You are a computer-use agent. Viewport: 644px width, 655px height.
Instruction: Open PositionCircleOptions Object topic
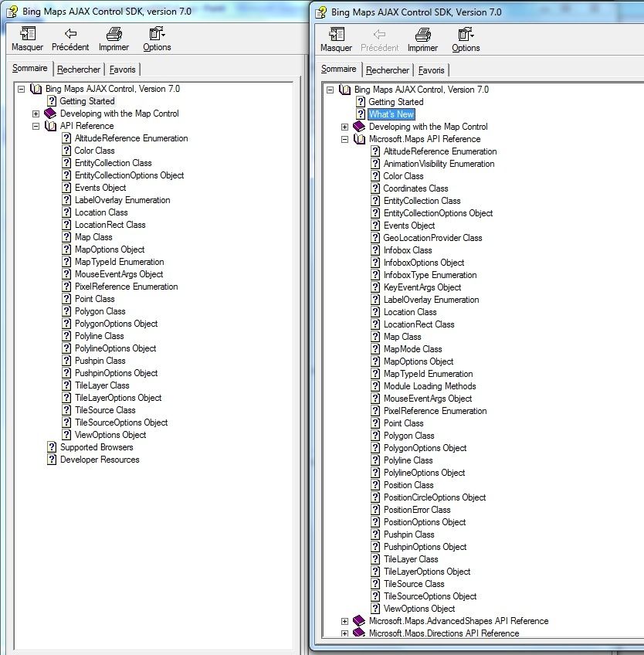tap(435, 497)
